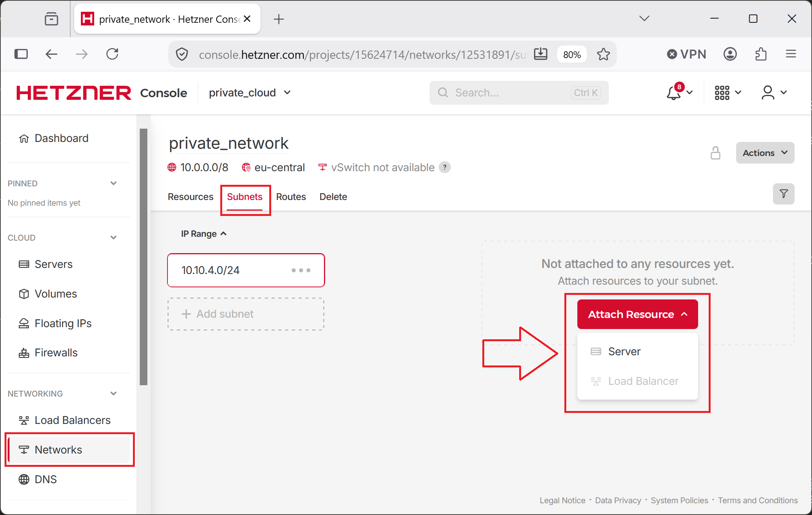Go back with the browser back arrow
Image resolution: width=812 pixels, height=515 pixels.
[x=51, y=54]
